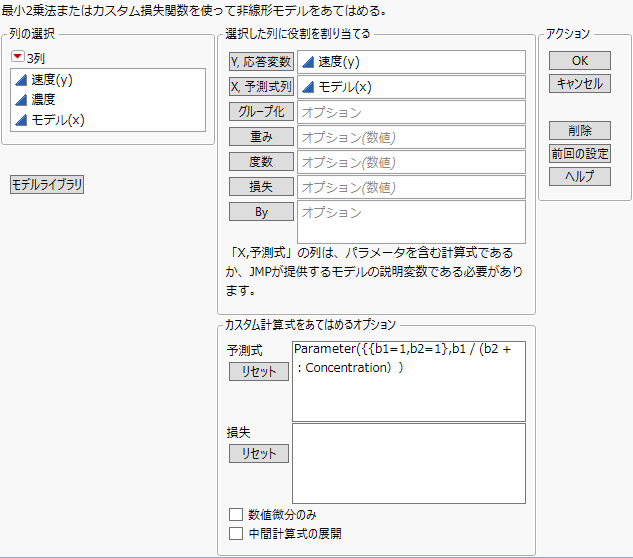Screen dimensions: 633x558
Task: Enable the 数値微分のみ checkbox
Action: [x=236, y=514]
